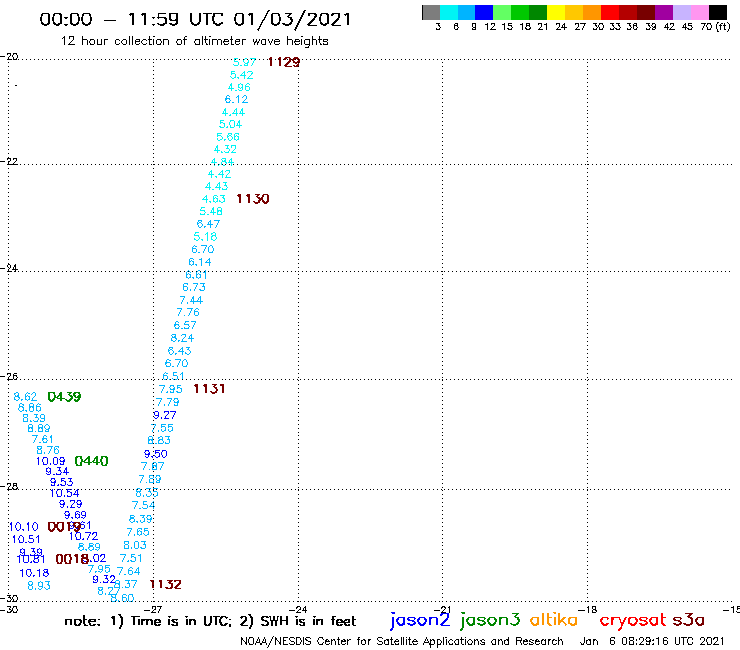This screenshot has width=740, height=650.
Task: Click the gray swatch in the color legend
Action: tap(431, 12)
